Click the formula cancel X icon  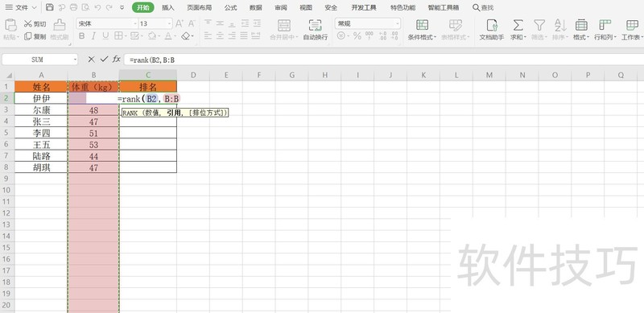coord(91,60)
